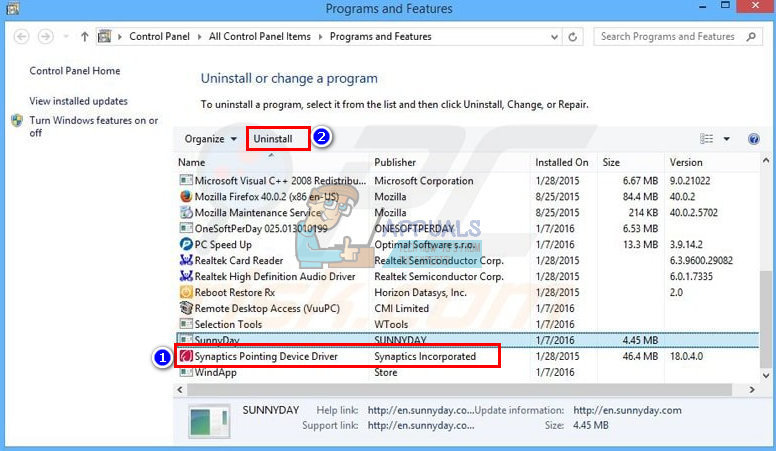Go up one folder level
The height and width of the screenshot is (451, 776).
pyautogui.click(x=85, y=37)
